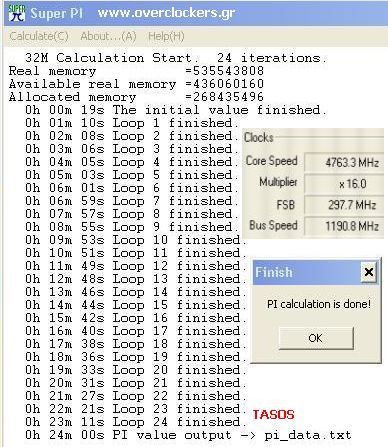Click the 'Loop 16 finished' line

pyautogui.click(x=136, y=318)
